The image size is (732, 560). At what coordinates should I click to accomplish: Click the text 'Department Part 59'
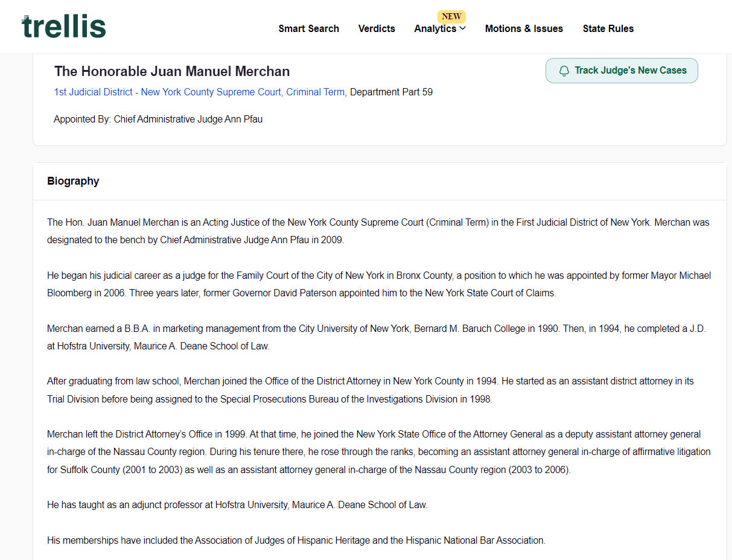391,92
